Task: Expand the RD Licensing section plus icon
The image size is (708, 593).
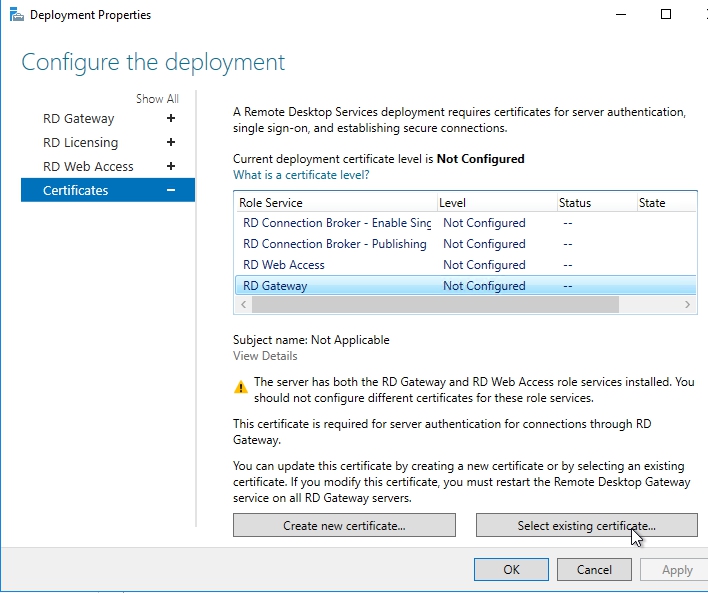Action: click(171, 143)
